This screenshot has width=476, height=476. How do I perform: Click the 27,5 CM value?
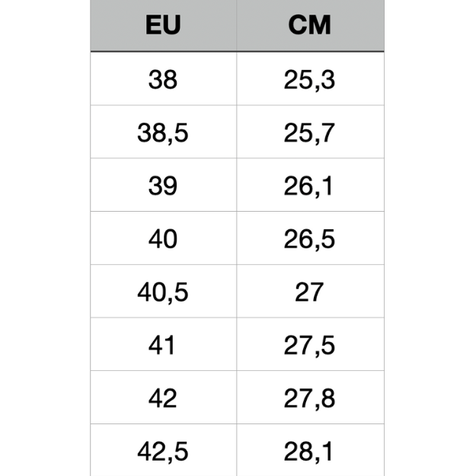[x=310, y=345]
